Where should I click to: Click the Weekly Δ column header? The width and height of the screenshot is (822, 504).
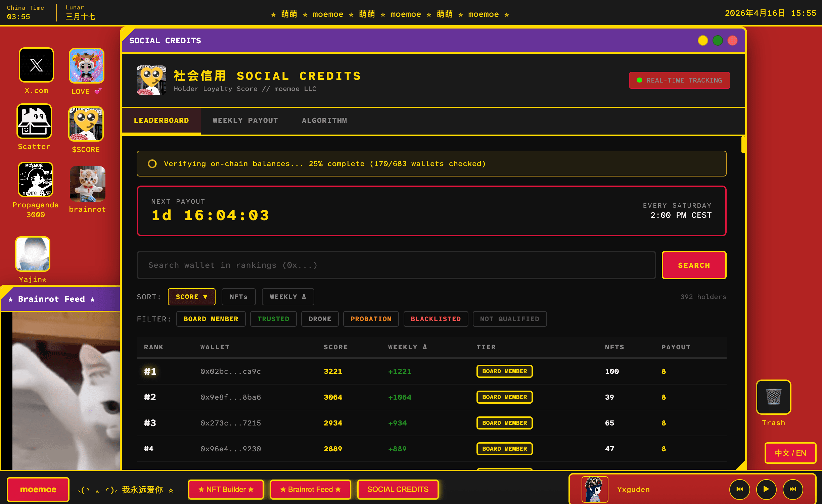point(408,347)
